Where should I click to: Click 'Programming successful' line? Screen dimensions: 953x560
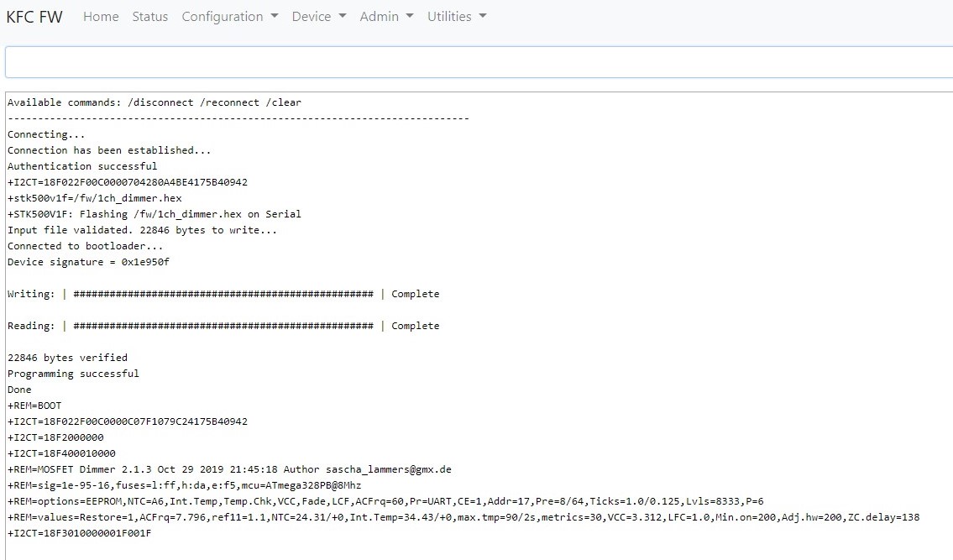[x=74, y=374]
